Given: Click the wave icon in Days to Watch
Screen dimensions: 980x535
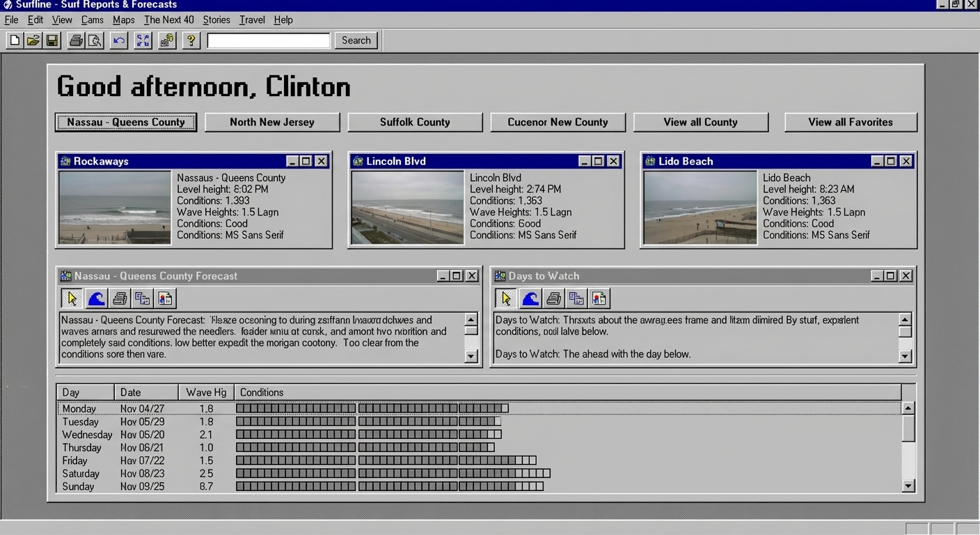Looking at the screenshot, I should 530,299.
